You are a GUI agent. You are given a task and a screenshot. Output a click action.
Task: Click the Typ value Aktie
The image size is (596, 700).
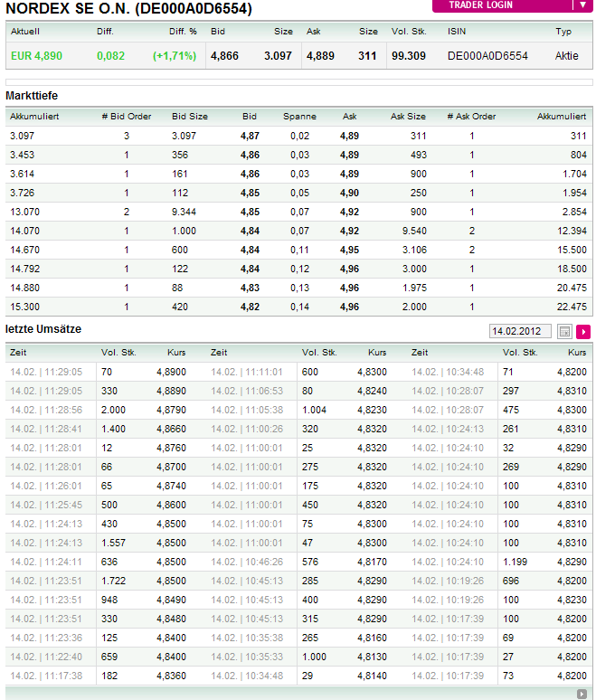coord(566,56)
